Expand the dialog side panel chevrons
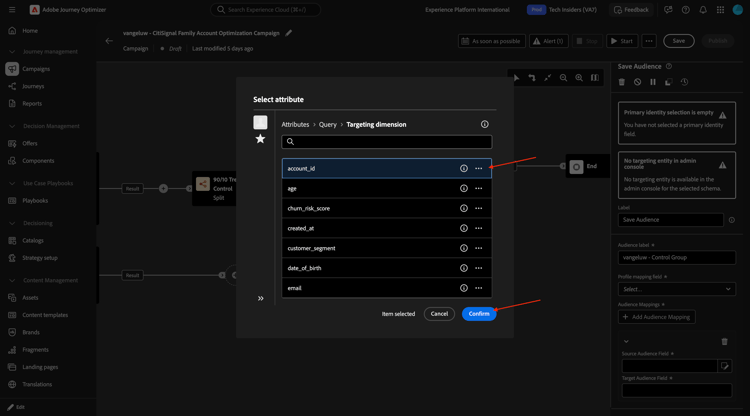Screen dimensions: 750x416 (x=261, y=298)
